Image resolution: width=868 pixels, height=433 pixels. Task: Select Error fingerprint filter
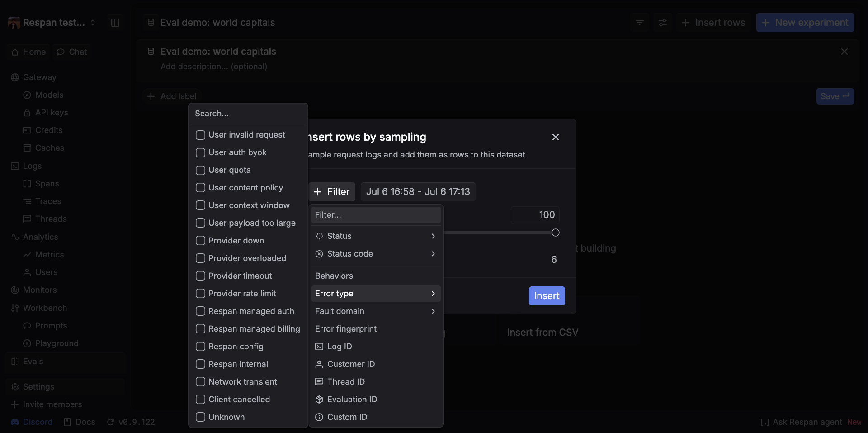(x=376, y=329)
